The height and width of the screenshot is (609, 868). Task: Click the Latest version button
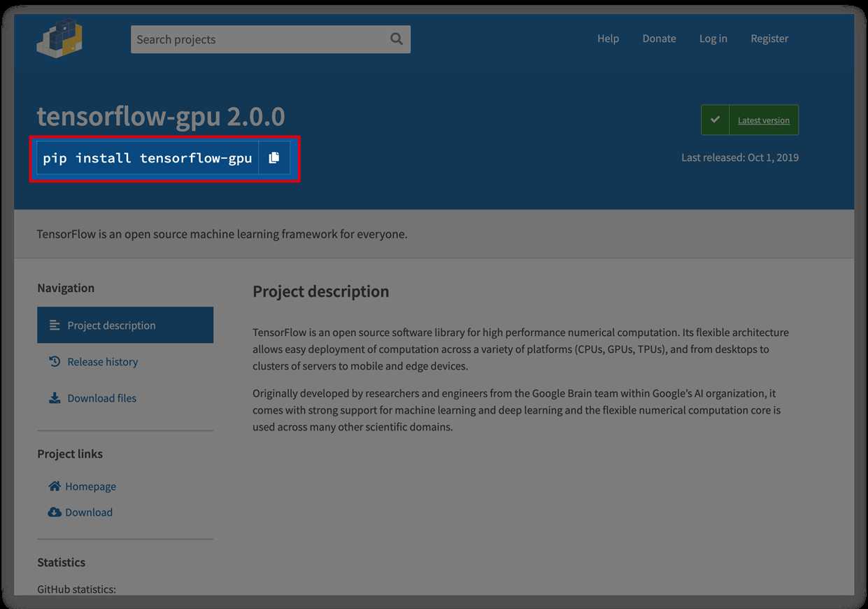[x=750, y=120]
